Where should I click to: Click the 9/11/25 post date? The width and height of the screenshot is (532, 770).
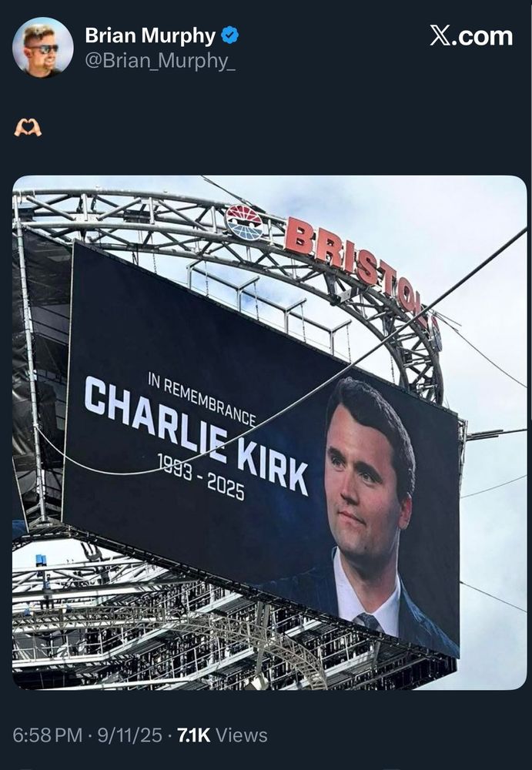click(x=129, y=735)
